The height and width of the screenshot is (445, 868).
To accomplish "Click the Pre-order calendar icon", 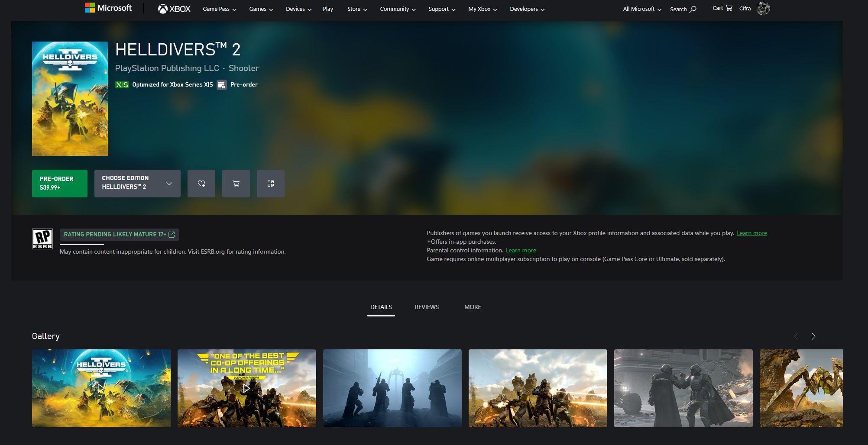I will pos(222,85).
